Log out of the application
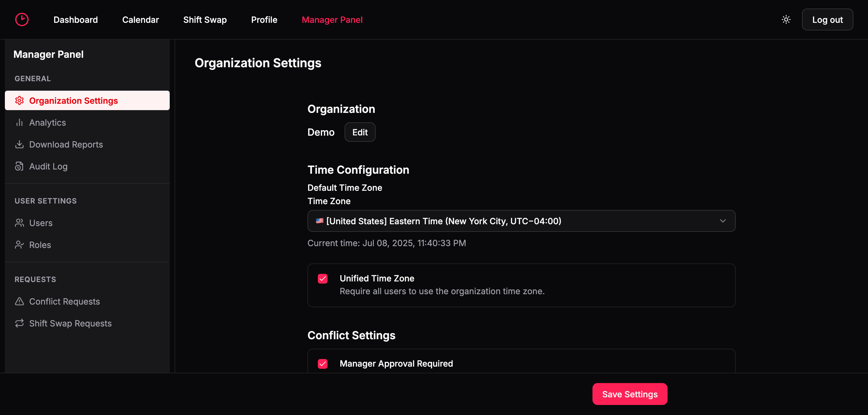 pyautogui.click(x=828, y=19)
